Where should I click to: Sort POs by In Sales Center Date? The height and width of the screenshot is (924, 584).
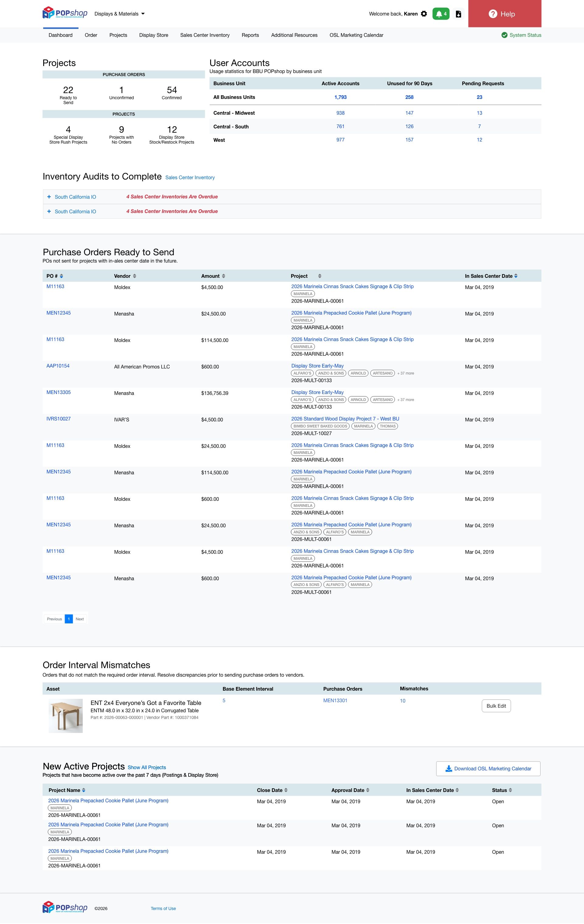[x=516, y=276]
